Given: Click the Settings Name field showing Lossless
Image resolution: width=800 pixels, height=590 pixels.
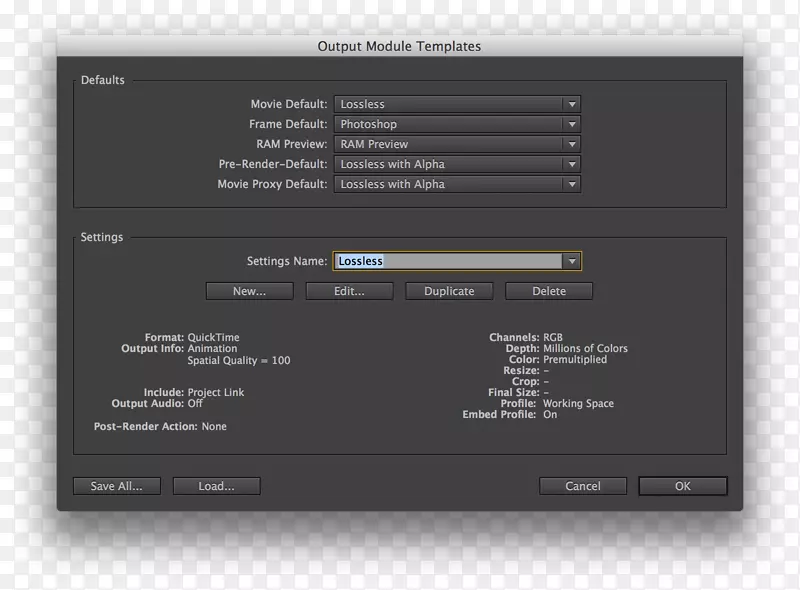Looking at the screenshot, I should (447, 261).
